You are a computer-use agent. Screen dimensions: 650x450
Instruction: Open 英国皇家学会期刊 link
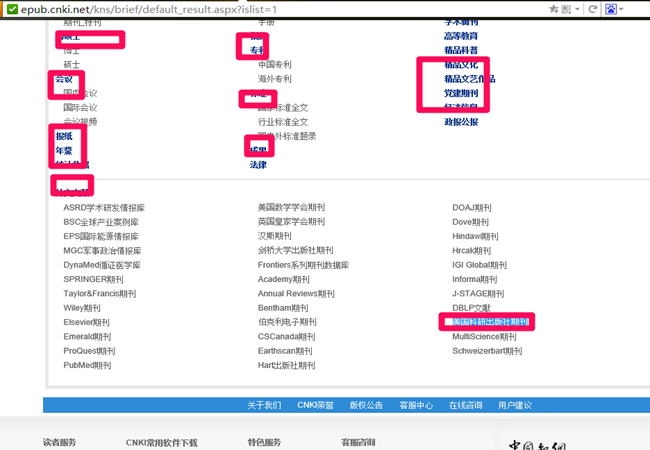click(291, 222)
